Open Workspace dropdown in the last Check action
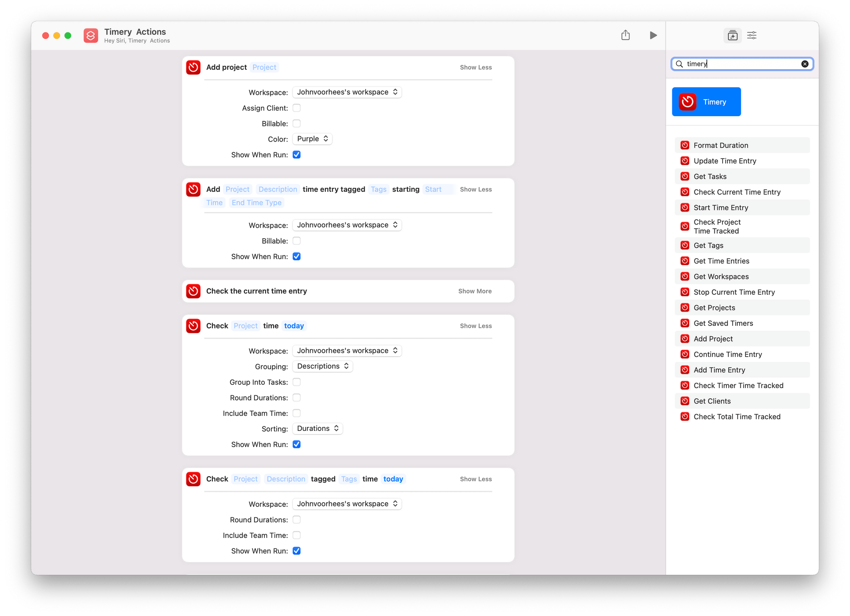 pyautogui.click(x=347, y=504)
